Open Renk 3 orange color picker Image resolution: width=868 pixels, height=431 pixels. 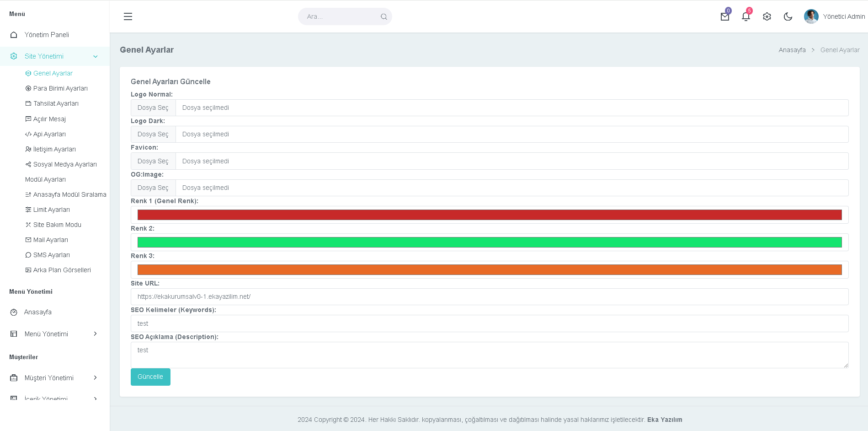point(490,270)
